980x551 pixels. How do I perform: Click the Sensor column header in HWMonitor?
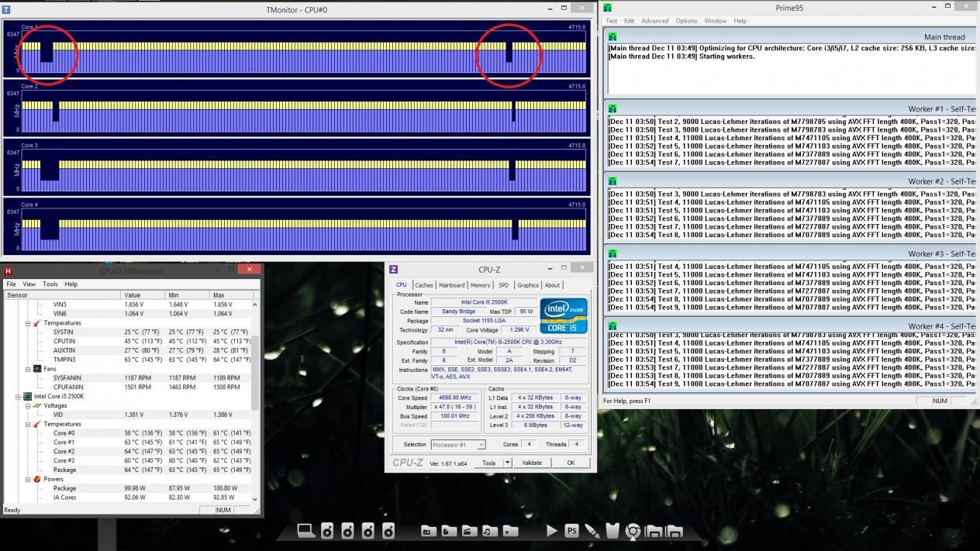[x=61, y=295]
